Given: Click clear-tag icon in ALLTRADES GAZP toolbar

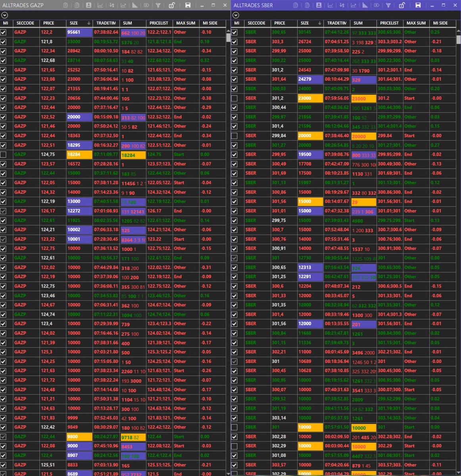Looking at the screenshot, I should (x=146, y=5).
